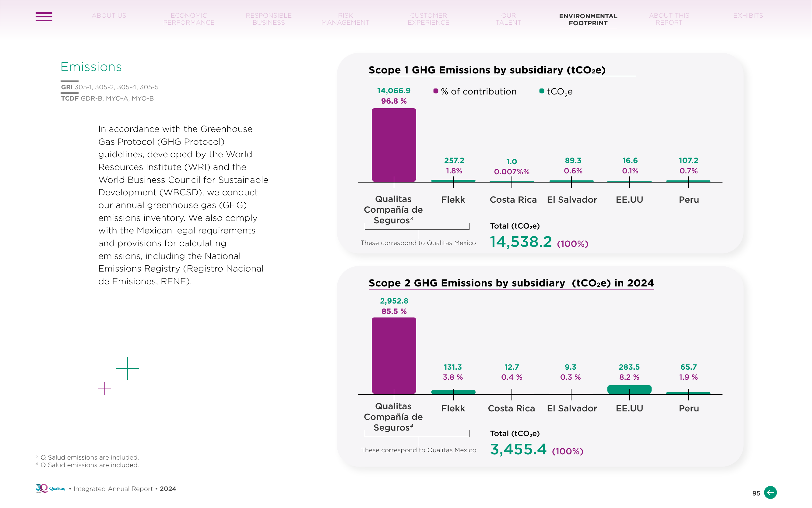Click the 131.3 Flekk value
This screenshot has height=508, width=812.
click(x=453, y=367)
